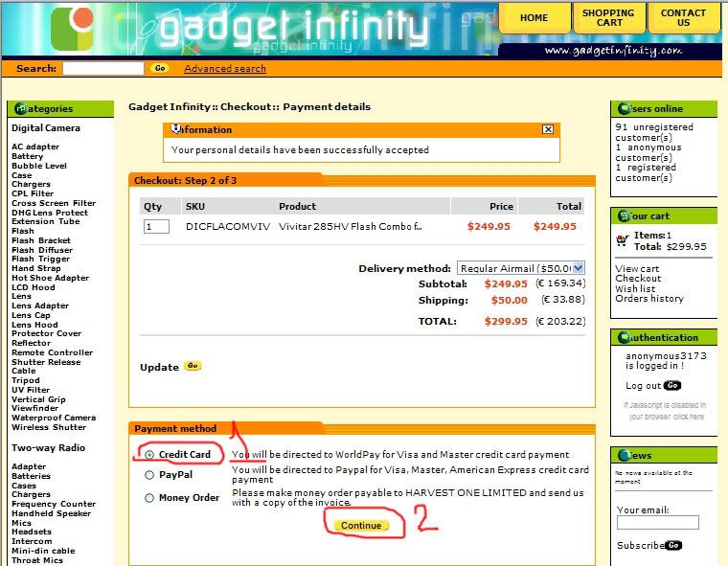Image resolution: width=728 pixels, height=566 pixels.
Task: Click the Subscribe Go button
Action: [673, 545]
